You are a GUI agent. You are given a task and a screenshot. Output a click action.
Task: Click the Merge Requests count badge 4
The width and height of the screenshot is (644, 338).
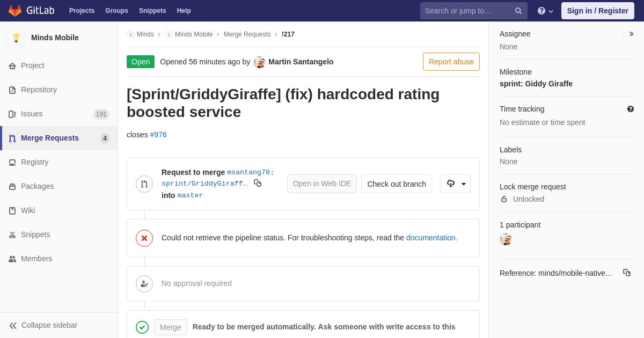105,138
